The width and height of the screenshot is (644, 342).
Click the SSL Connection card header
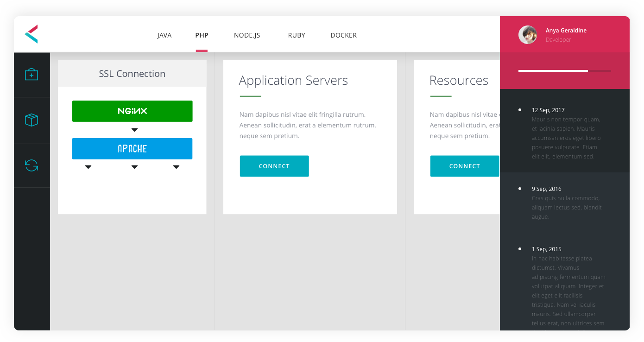point(132,74)
